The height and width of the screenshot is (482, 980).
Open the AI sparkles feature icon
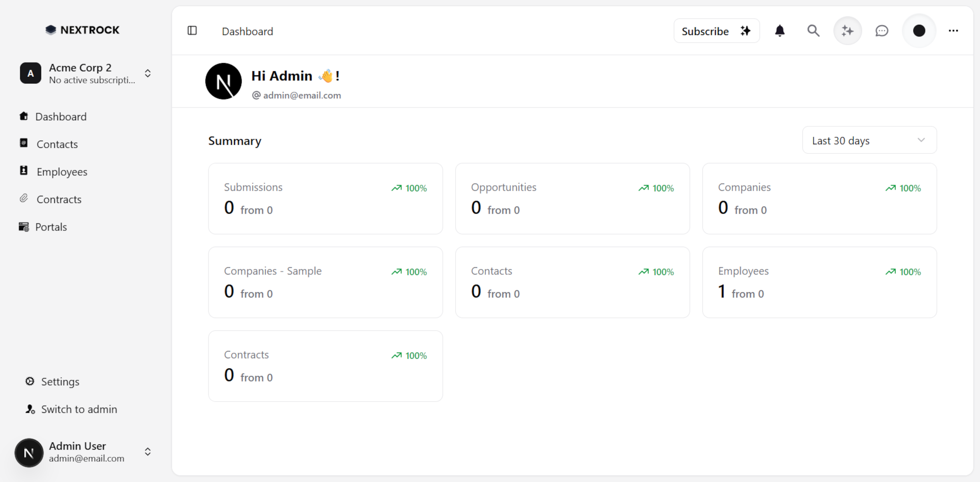847,31
